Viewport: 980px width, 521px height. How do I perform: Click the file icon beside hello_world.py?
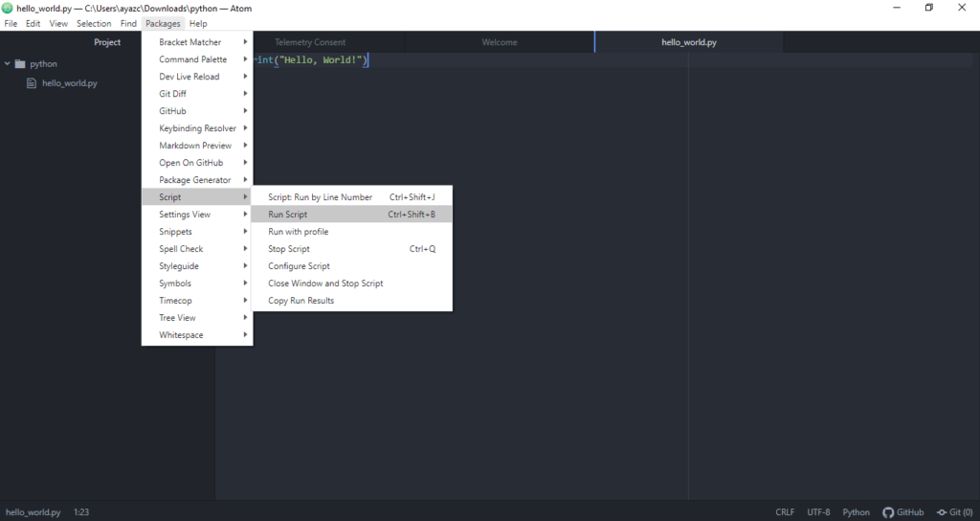(32, 83)
